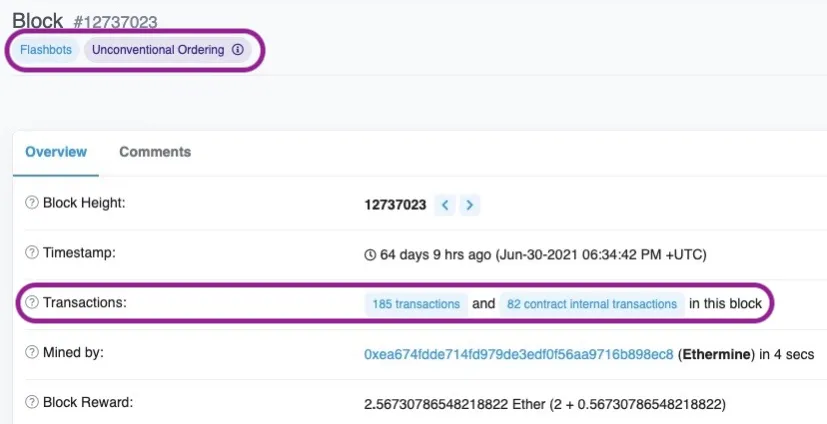This screenshot has height=424, width=827.
Task: Select the Unconventional Ordering badge
Action: point(158,50)
